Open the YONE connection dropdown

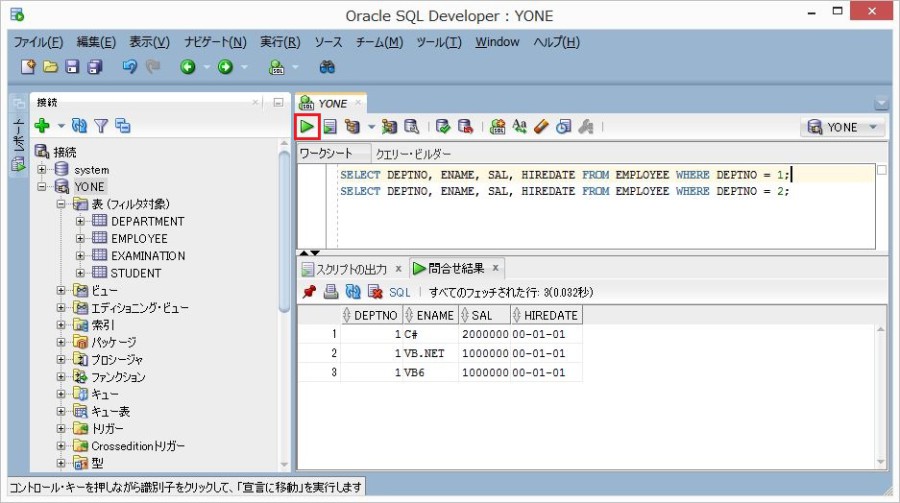(x=843, y=127)
